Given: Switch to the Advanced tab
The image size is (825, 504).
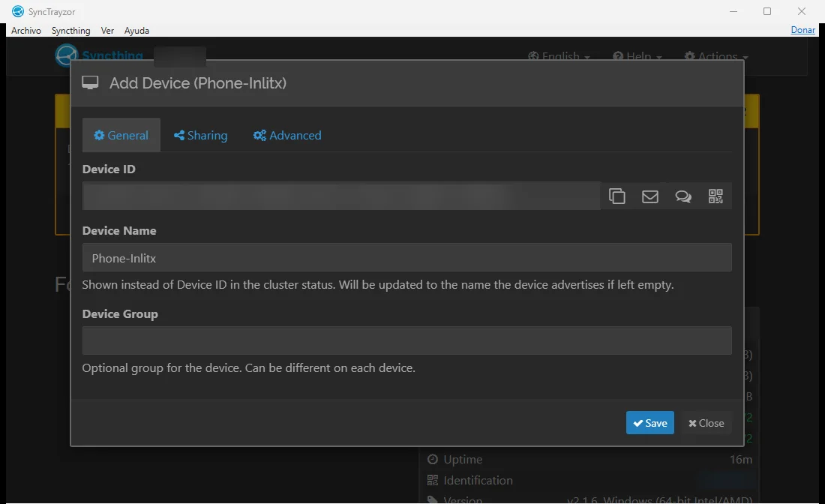Looking at the screenshot, I should tap(287, 135).
